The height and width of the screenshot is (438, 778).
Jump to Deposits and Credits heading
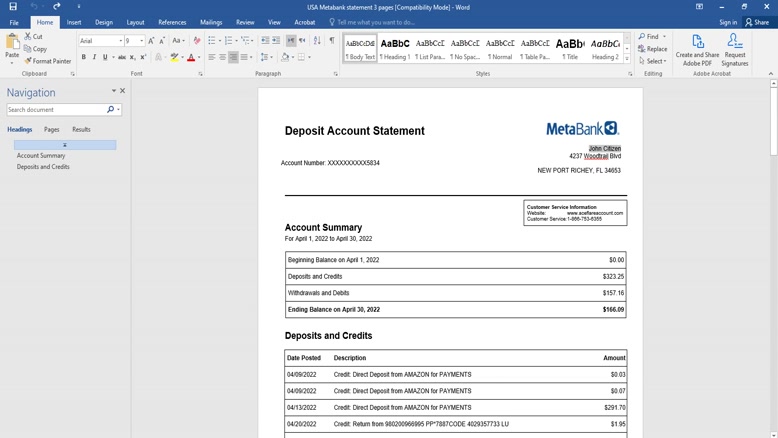pyautogui.click(x=43, y=167)
